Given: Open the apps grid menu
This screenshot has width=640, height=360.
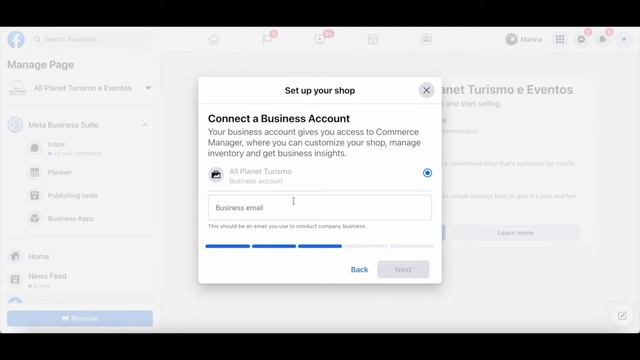Looking at the screenshot, I should click(560, 40).
